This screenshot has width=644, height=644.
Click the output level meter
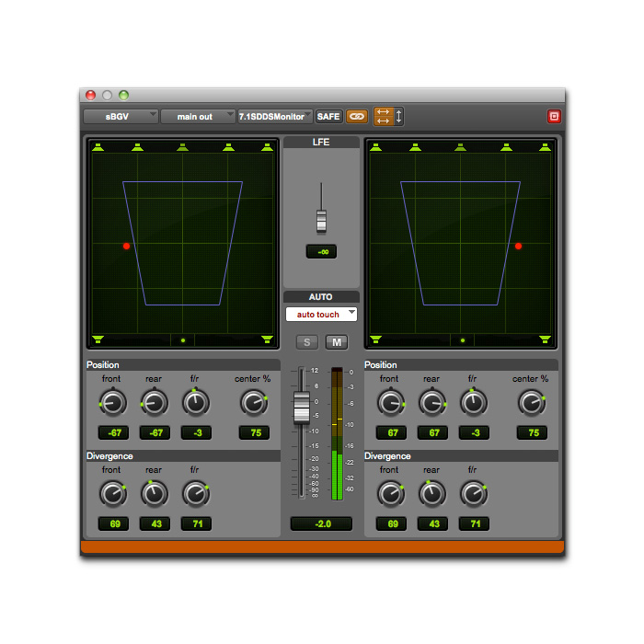(x=338, y=433)
